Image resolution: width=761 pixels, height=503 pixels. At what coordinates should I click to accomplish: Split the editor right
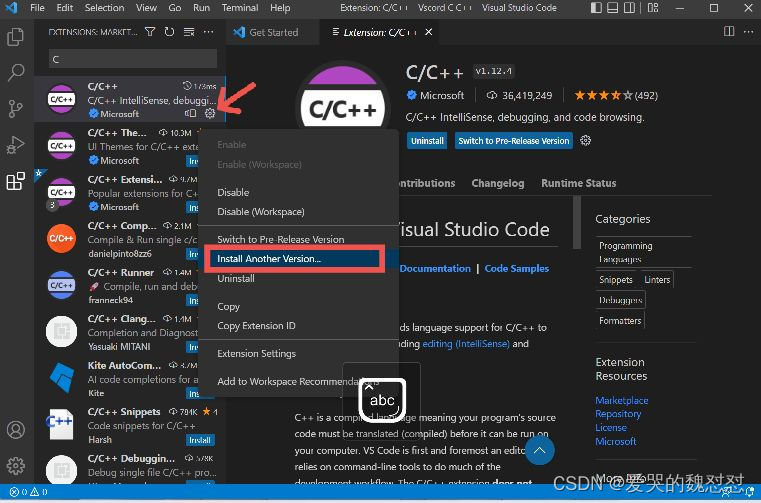pyautogui.click(x=729, y=32)
